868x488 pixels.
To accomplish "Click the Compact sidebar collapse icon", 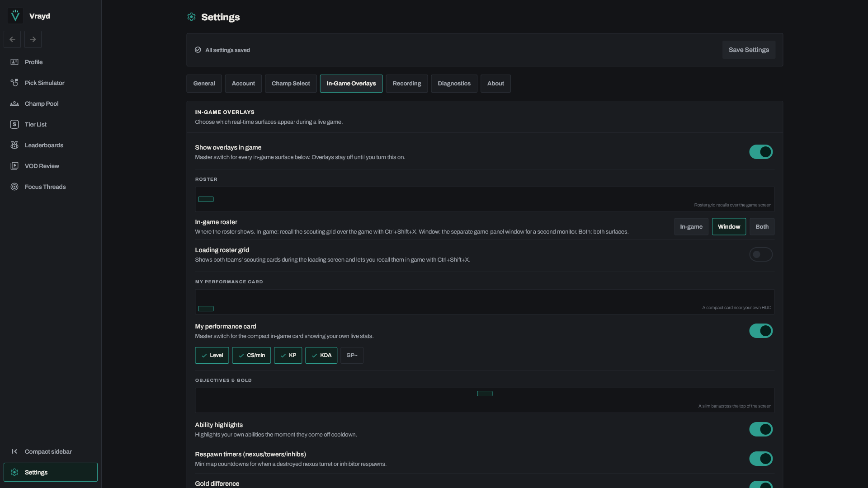I will [14, 451].
